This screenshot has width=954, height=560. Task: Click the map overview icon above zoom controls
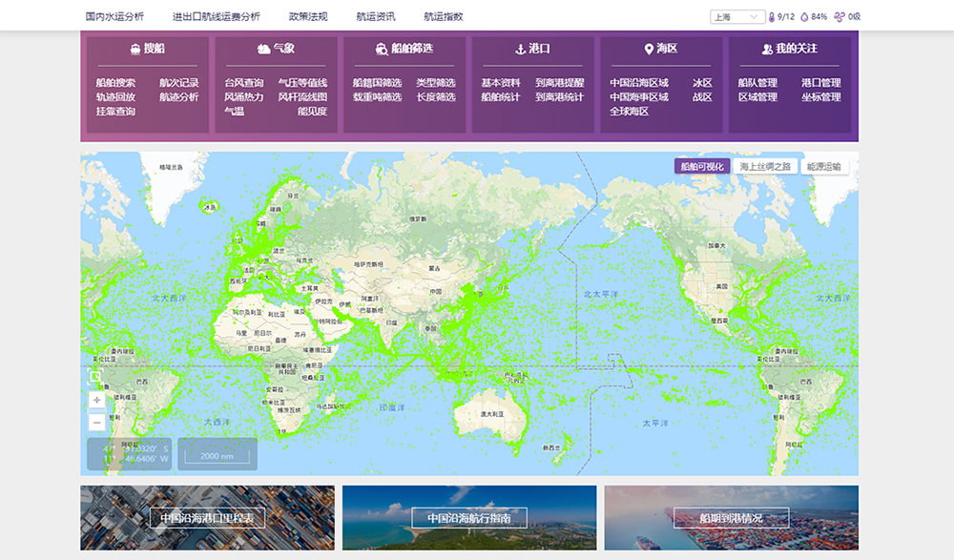[x=95, y=378]
